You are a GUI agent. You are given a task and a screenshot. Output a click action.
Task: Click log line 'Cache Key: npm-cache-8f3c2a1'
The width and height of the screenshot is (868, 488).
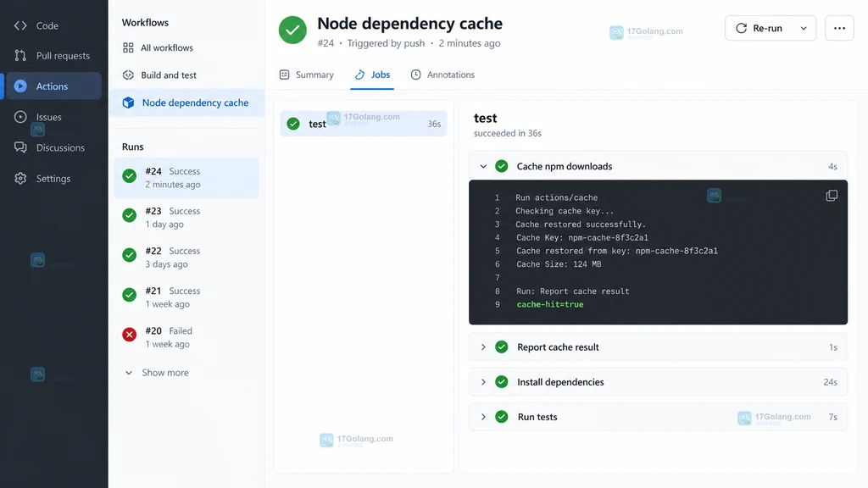pyautogui.click(x=582, y=237)
